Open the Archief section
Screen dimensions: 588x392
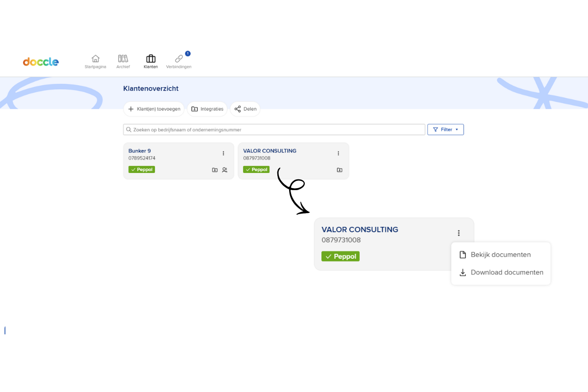[x=123, y=62]
